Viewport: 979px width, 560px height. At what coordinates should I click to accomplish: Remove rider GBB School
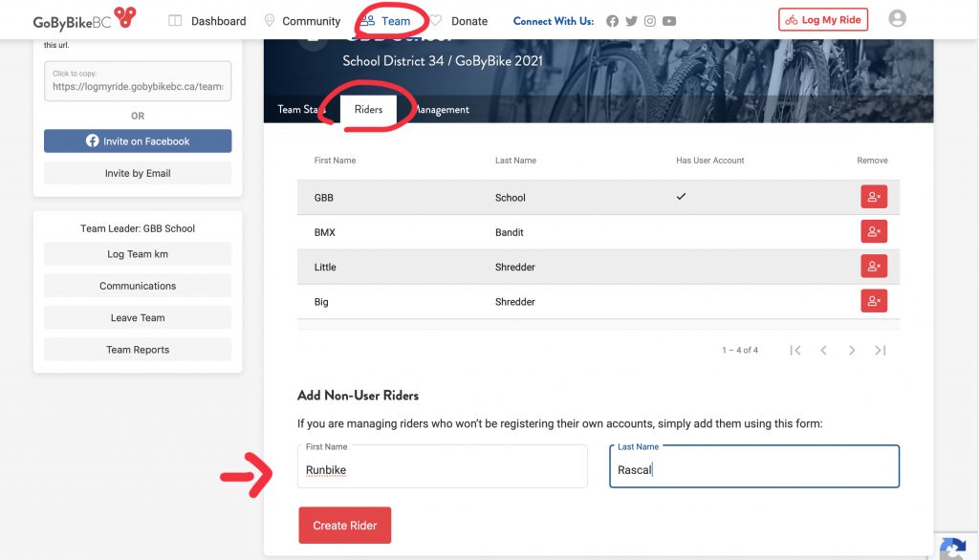coord(874,197)
